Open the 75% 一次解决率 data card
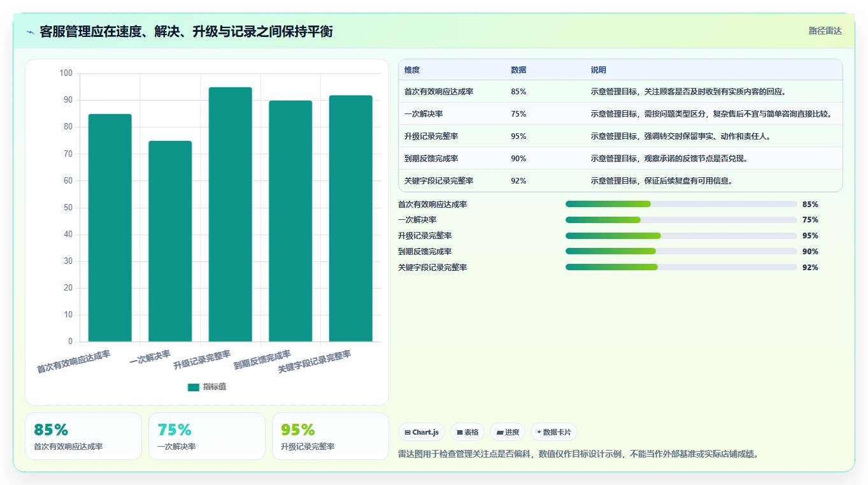This screenshot has width=868, height=485. tap(207, 436)
